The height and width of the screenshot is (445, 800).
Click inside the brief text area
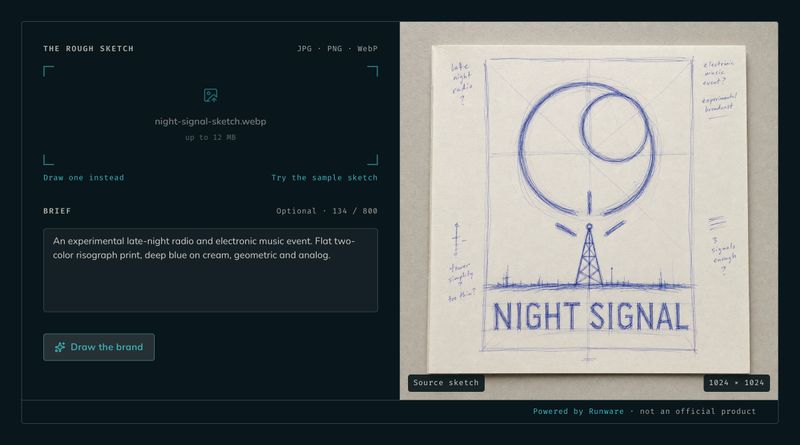(210, 270)
